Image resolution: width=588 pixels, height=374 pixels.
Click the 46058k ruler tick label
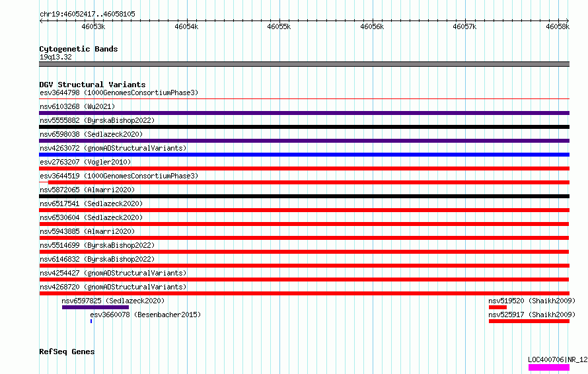point(558,26)
